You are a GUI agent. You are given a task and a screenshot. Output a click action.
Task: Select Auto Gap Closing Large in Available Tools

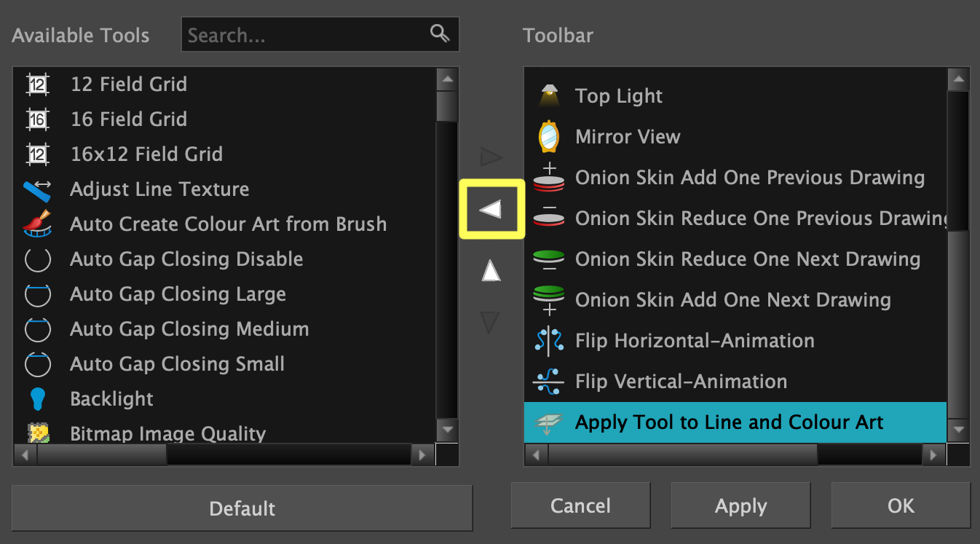[x=178, y=293]
